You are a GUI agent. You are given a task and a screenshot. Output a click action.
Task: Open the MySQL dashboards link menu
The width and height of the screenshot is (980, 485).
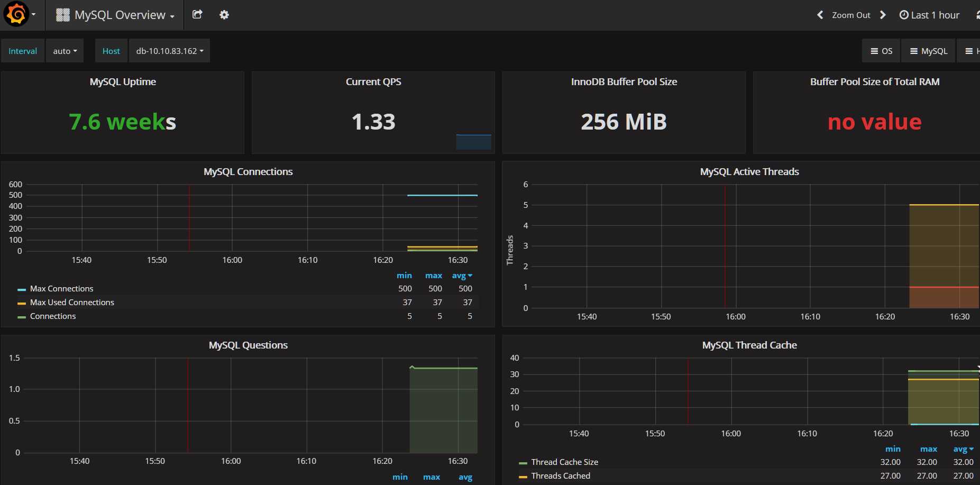coord(929,51)
